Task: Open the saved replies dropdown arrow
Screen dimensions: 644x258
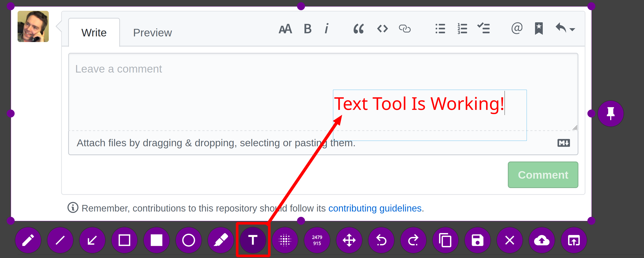Action: point(572,30)
